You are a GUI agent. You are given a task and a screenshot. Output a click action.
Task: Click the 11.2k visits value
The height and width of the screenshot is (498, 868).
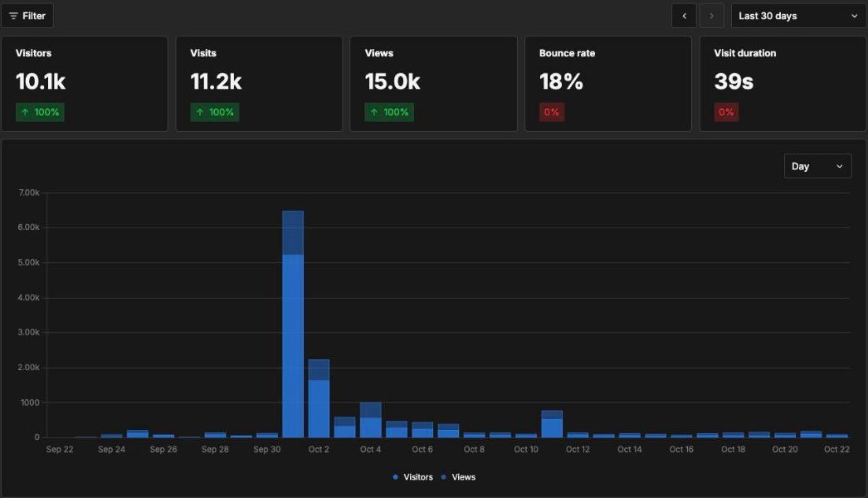[216, 81]
